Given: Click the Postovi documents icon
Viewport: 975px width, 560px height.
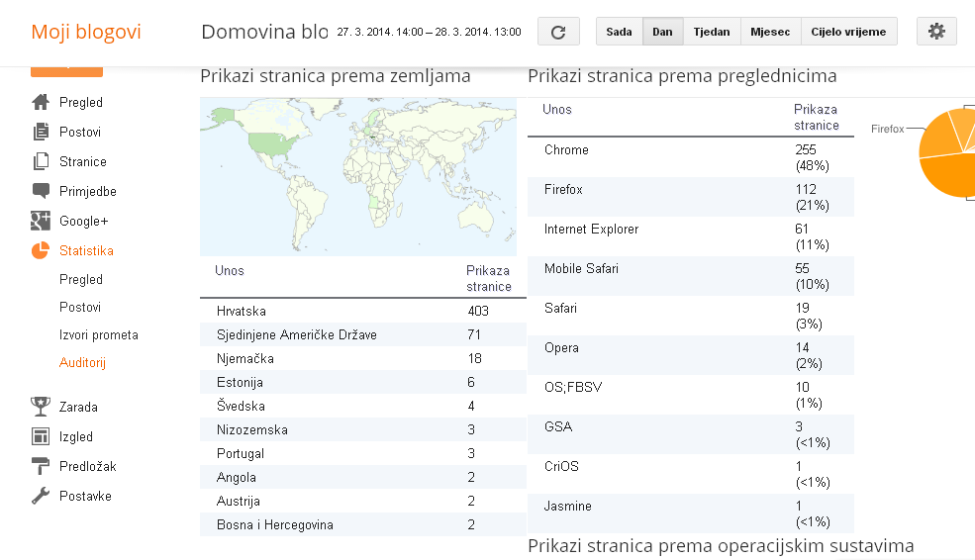Looking at the screenshot, I should pyautogui.click(x=41, y=132).
